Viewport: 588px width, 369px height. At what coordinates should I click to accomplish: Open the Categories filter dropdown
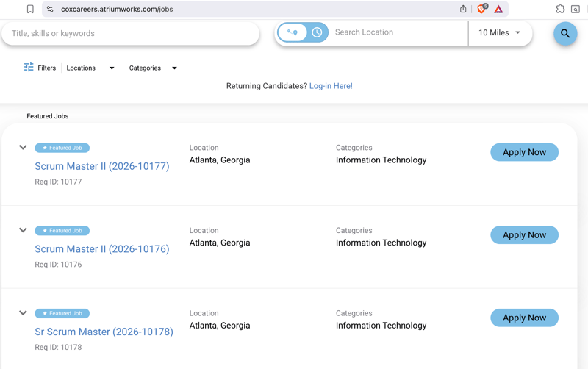(153, 68)
